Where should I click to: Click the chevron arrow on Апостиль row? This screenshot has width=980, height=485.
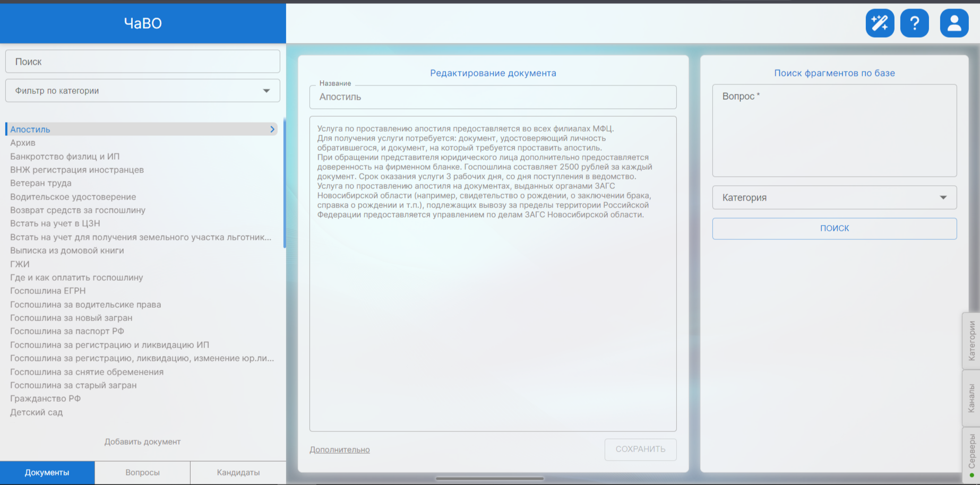coord(272,129)
